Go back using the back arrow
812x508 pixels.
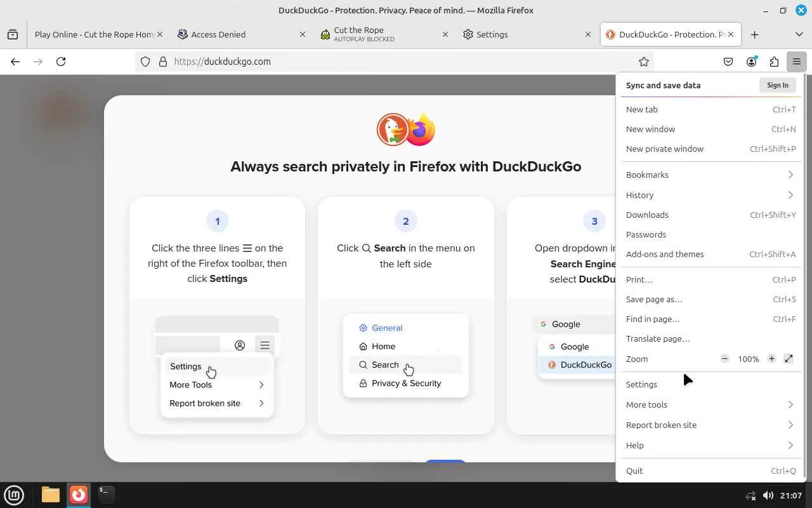tap(15, 62)
